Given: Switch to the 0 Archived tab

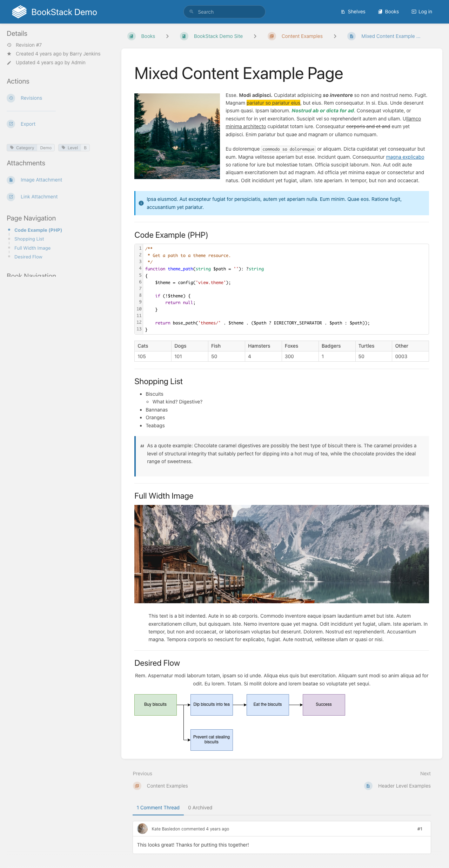Looking at the screenshot, I should 200,808.
